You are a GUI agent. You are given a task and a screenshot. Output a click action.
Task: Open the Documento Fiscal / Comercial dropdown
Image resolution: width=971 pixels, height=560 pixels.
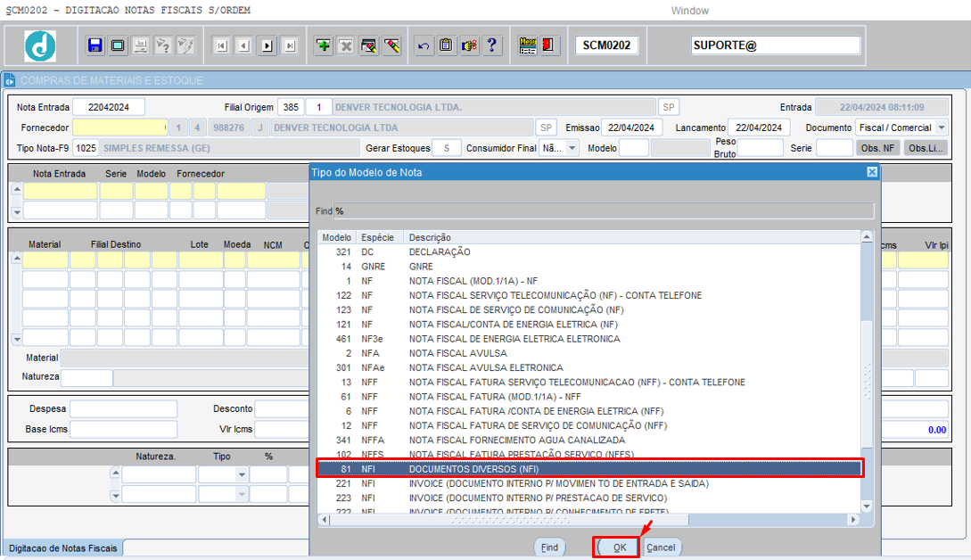(942, 128)
